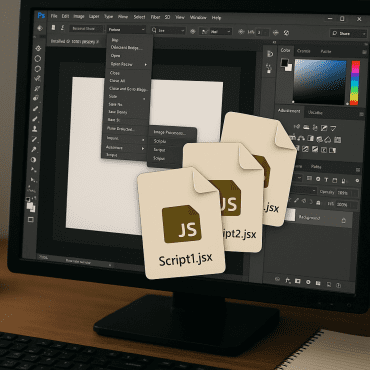
Task: Choose Close All in the File menu
Action: [117, 81]
